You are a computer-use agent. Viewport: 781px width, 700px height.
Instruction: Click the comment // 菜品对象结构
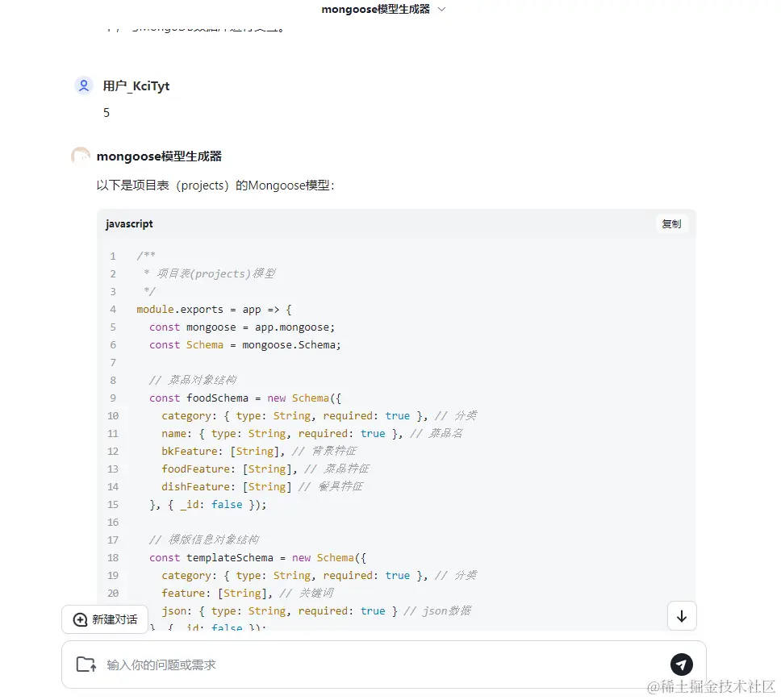point(193,381)
